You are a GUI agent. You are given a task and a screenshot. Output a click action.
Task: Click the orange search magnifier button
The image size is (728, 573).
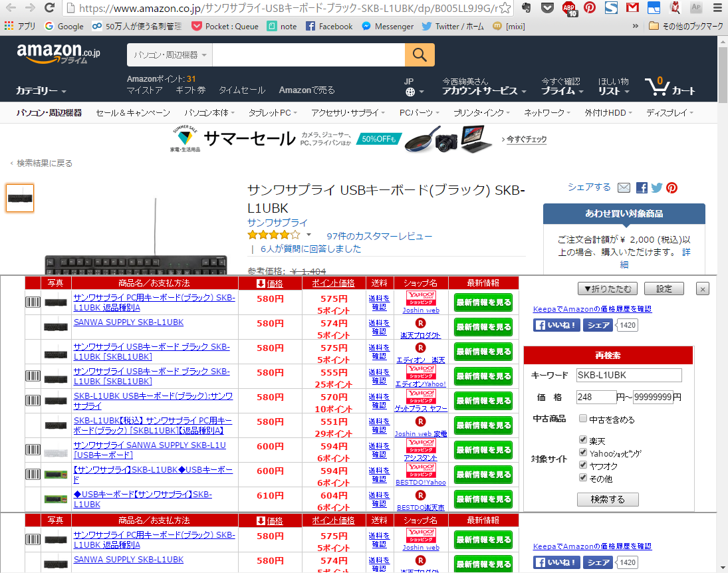pos(420,55)
